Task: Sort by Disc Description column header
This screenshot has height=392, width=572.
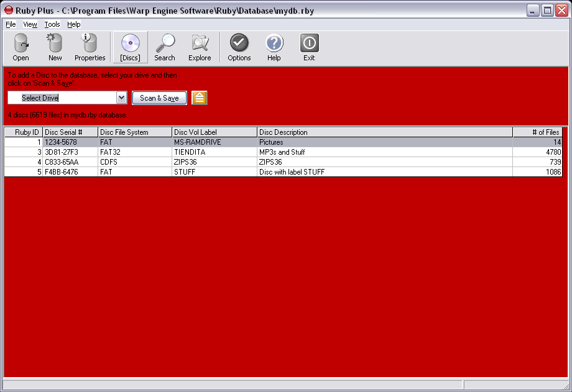Action: (x=385, y=132)
